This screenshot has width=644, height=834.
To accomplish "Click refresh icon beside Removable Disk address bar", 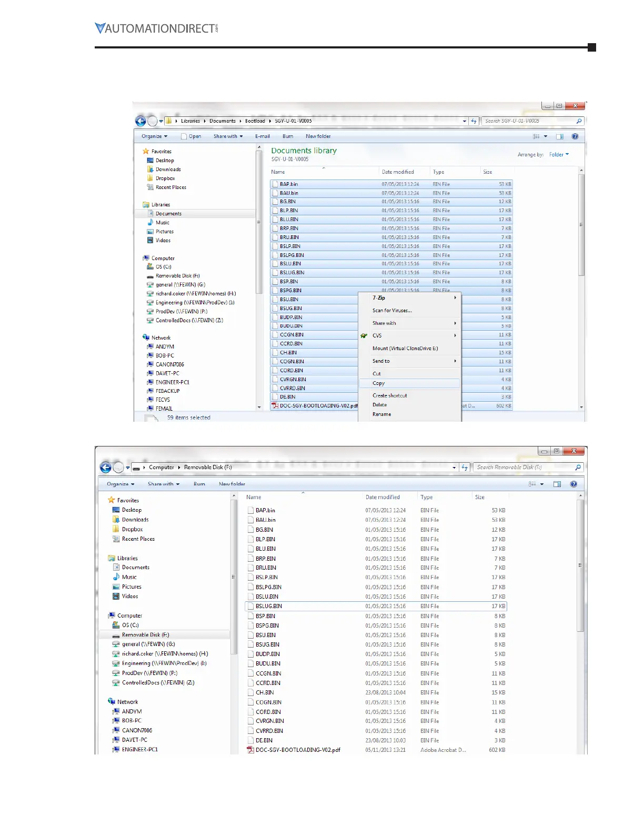I will [465, 468].
